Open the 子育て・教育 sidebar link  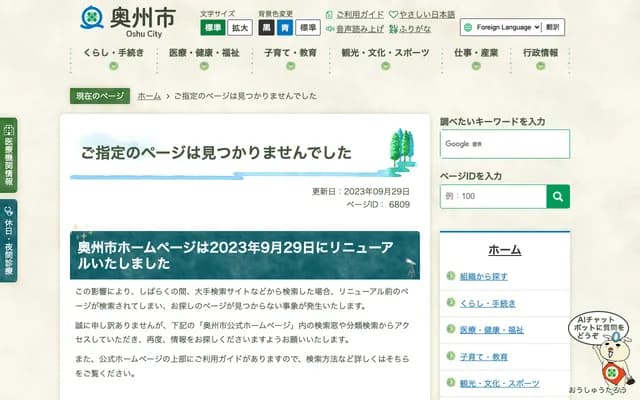(x=484, y=357)
